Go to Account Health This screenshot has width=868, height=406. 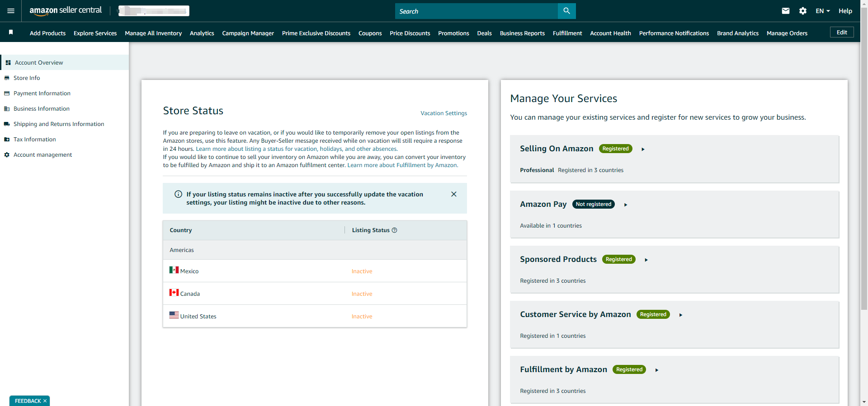[x=610, y=33]
